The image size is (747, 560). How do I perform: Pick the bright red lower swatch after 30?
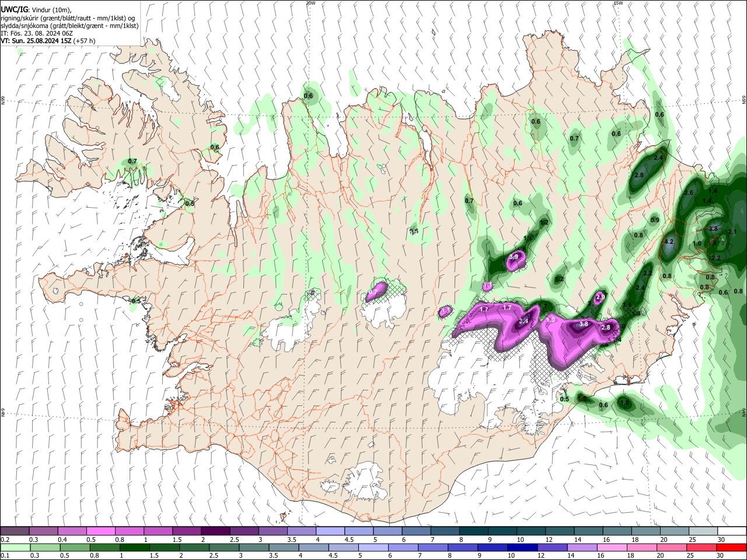pyautogui.click(x=731, y=547)
